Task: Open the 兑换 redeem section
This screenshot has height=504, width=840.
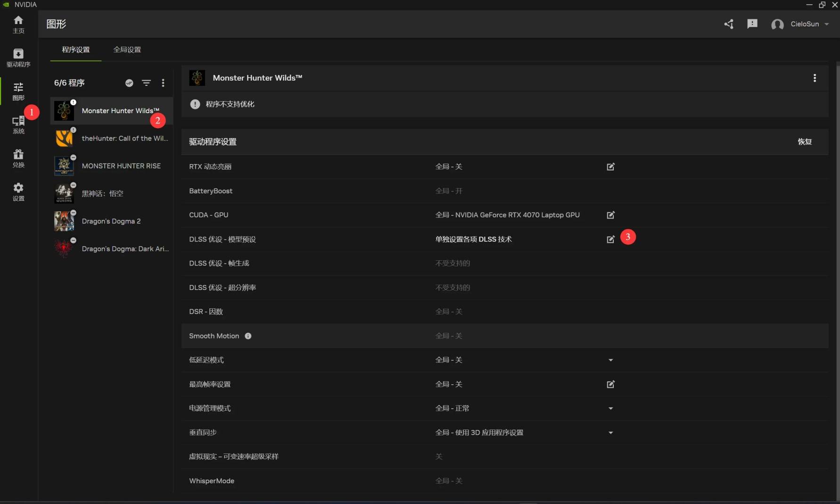Action: pos(18,158)
